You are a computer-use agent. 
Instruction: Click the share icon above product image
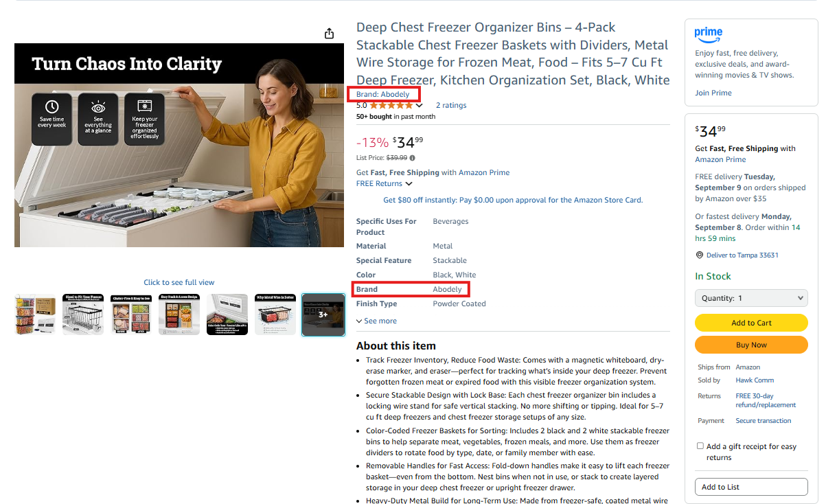click(330, 34)
